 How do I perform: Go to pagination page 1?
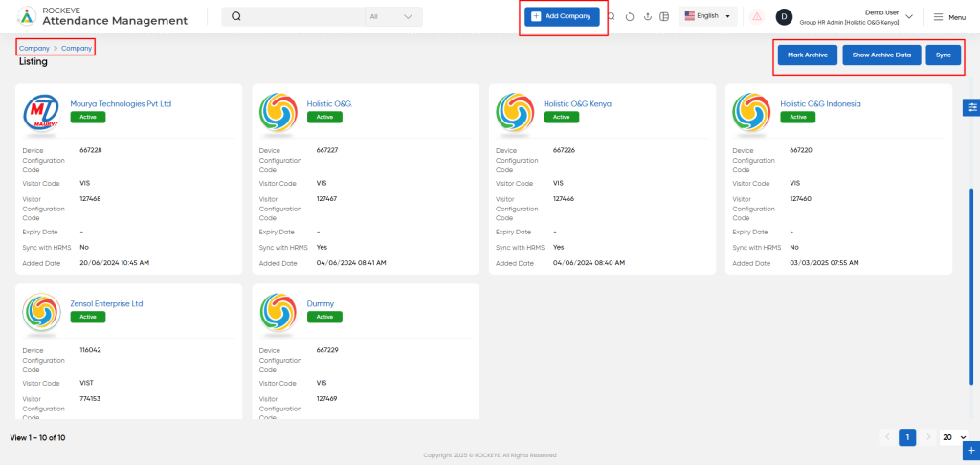[907, 437]
